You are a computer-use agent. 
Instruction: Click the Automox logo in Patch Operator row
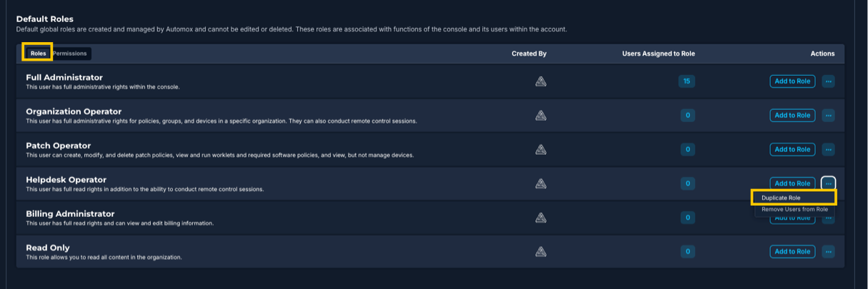(x=541, y=149)
